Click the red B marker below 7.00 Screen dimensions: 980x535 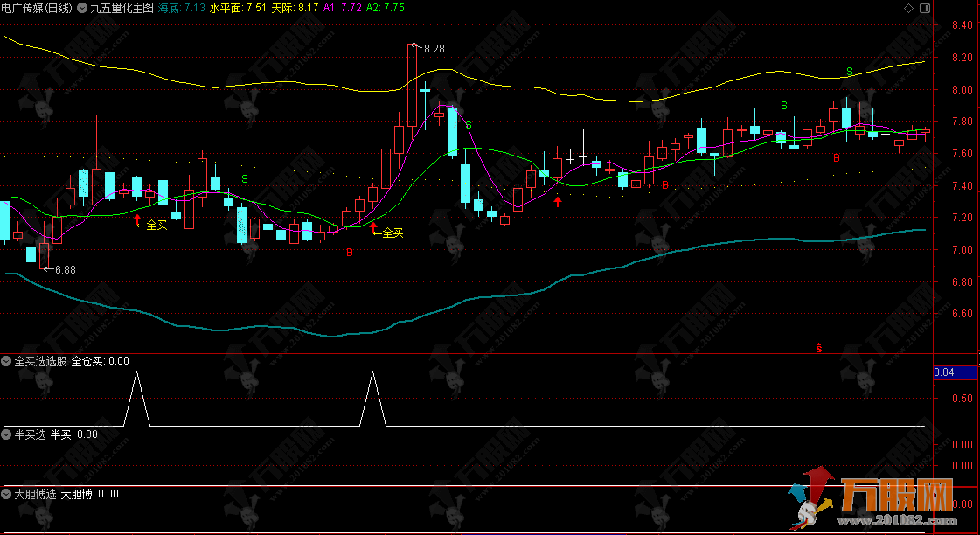(x=350, y=253)
